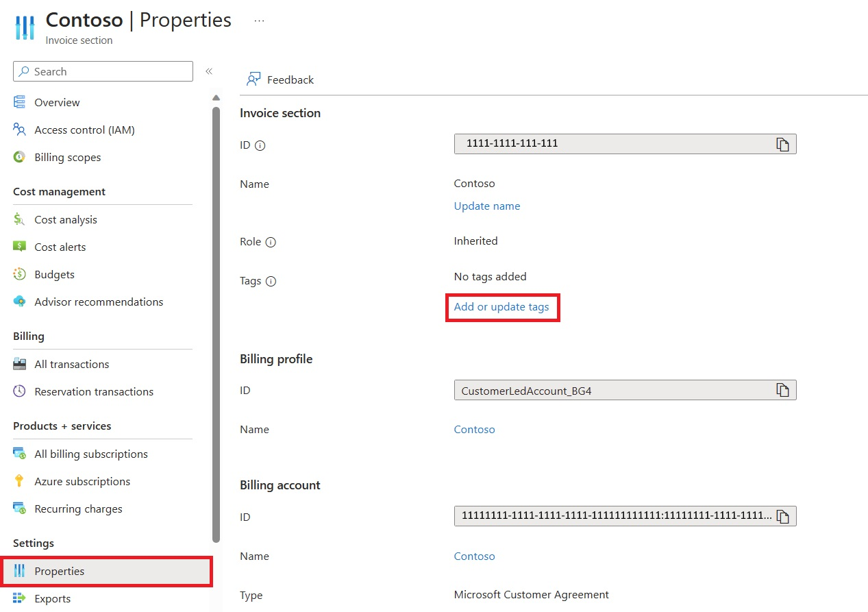Screen dimensions: 868x612
Task: Click the Billing scopes icon
Action: coord(20,157)
